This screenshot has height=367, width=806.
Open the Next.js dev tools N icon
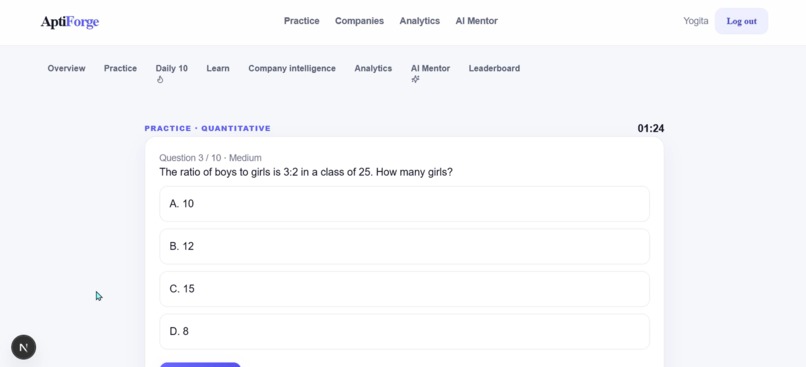[x=24, y=347]
